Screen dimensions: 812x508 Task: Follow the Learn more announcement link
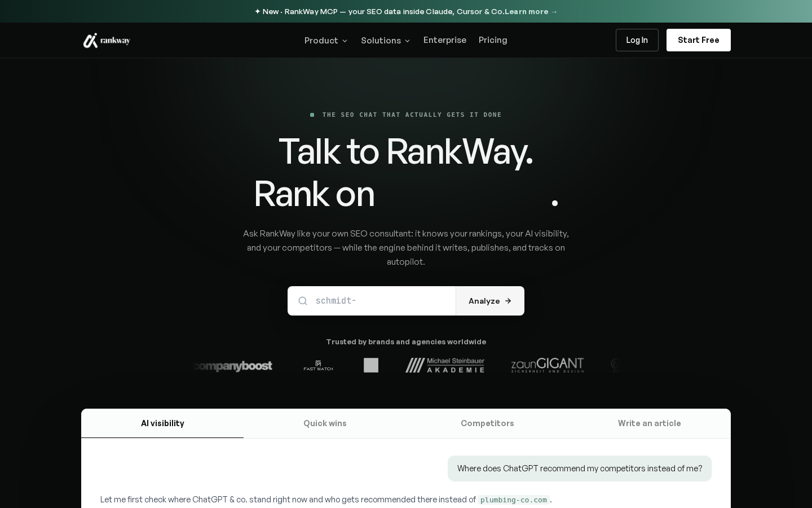(x=531, y=11)
